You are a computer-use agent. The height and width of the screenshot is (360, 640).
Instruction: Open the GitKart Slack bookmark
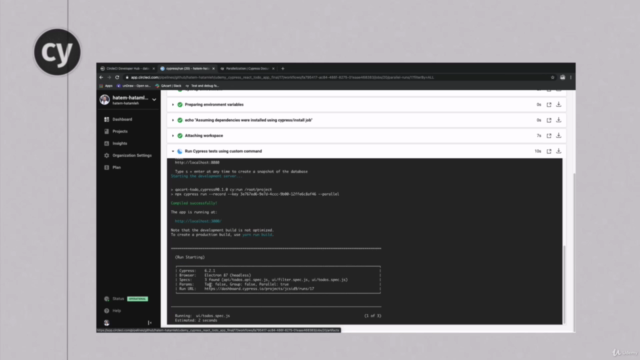[168, 86]
